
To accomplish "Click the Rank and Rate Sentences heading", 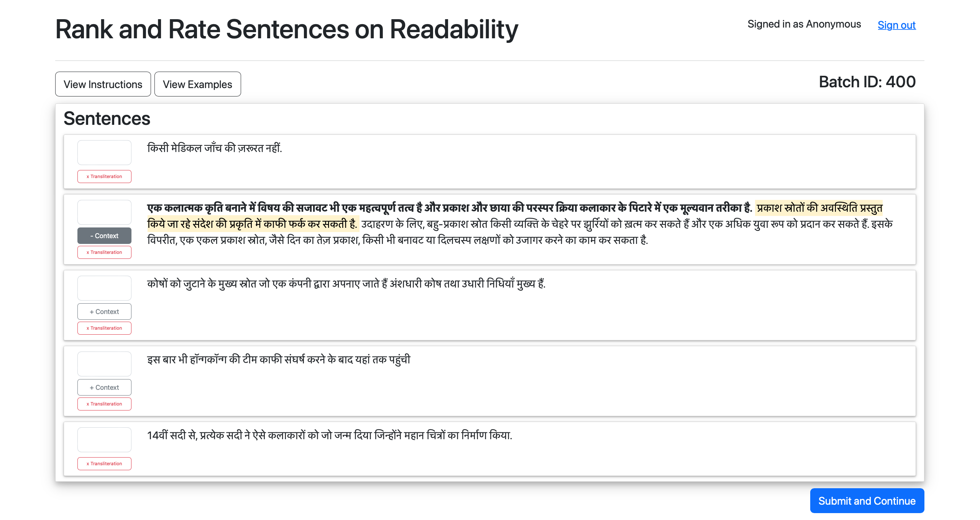I will click(x=286, y=29).
